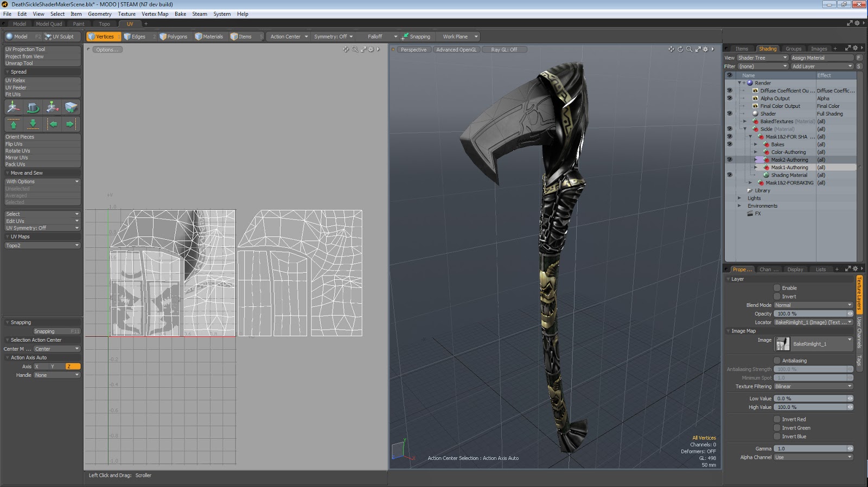This screenshot has width=868, height=487.
Task: Expand the BakedTextures material group
Action: click(745, 121)
